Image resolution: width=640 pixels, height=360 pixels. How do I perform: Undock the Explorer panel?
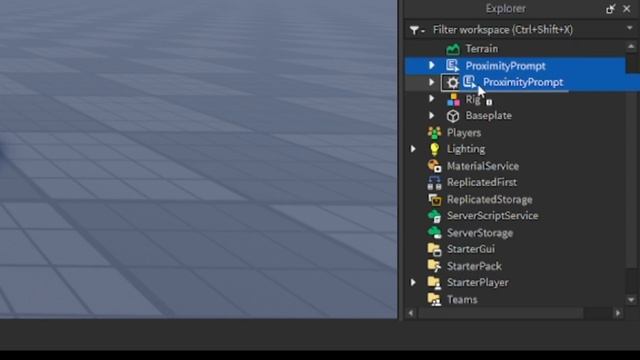point(611,9)
